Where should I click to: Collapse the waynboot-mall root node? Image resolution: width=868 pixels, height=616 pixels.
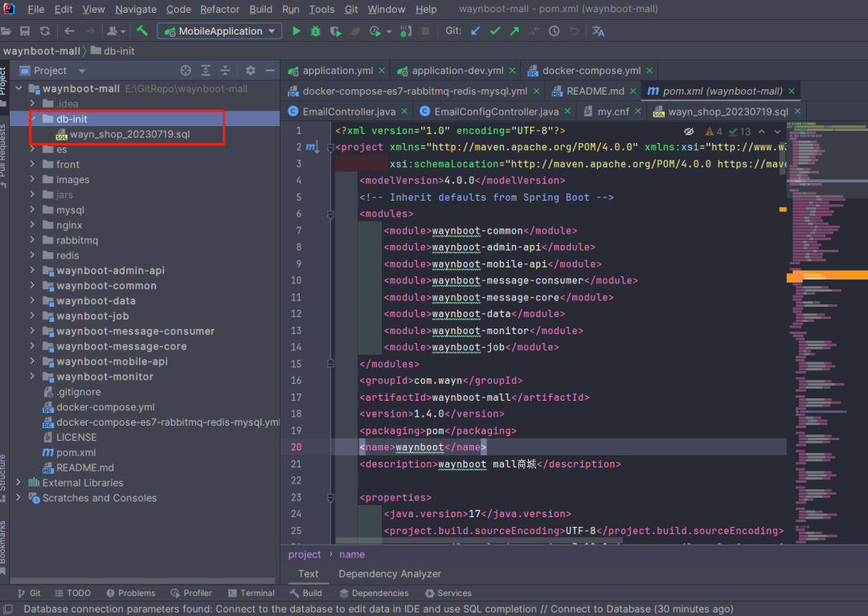pos(18,88)
